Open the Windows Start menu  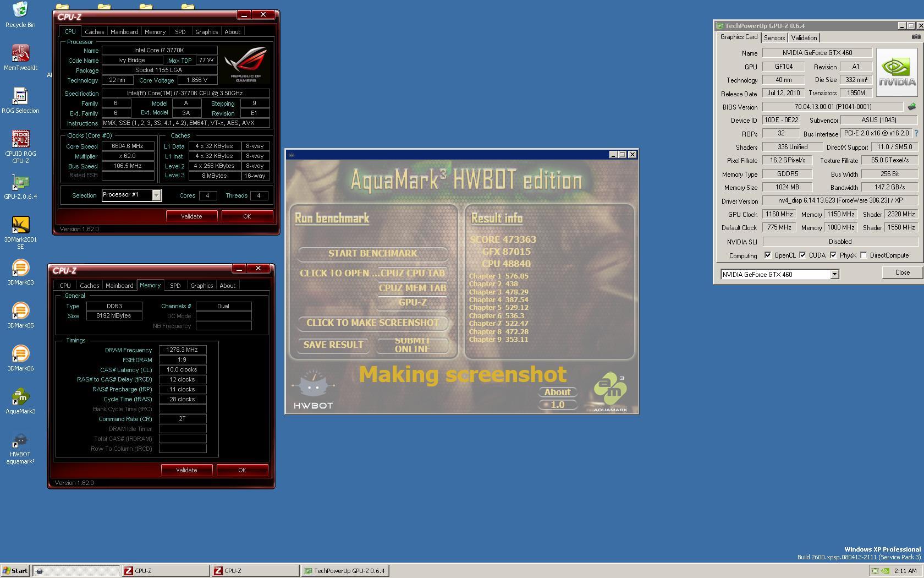click(x=15, y=571)
